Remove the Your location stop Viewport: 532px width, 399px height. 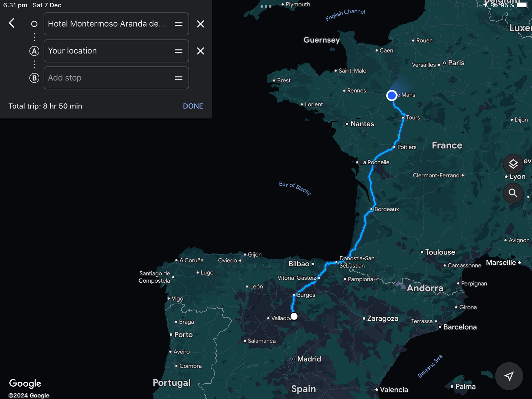pos(200,51)
